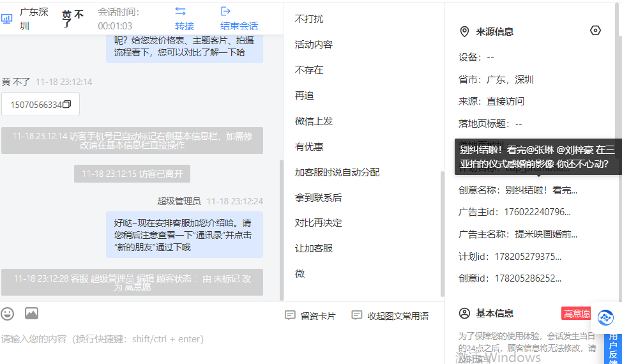Click the 顾客状态 change system notice
Viewport: 622px width, 364px height.
[x=132, y=282]
